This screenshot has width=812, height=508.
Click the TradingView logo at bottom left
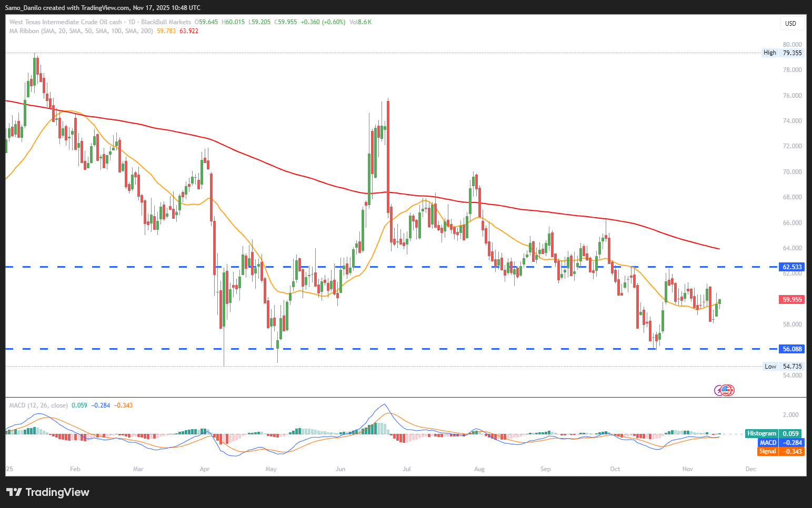coord(48,492)
